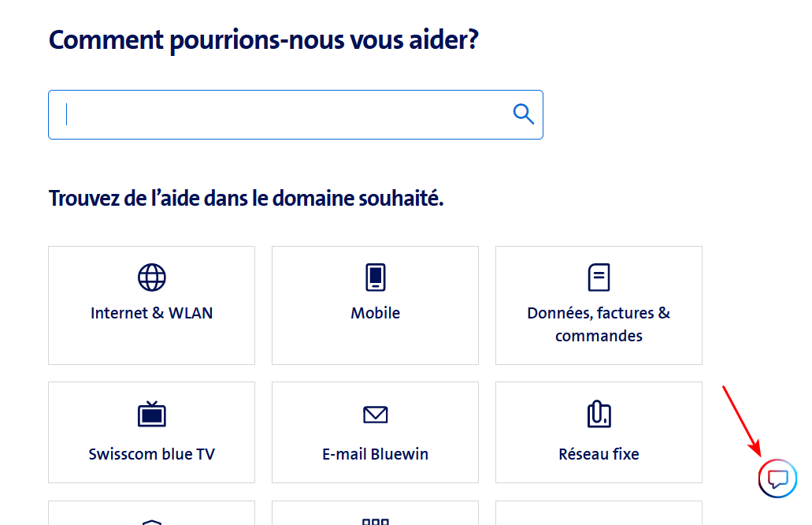
Task: Click the partially visible grid icon at bottom
Action: [375, 521]
